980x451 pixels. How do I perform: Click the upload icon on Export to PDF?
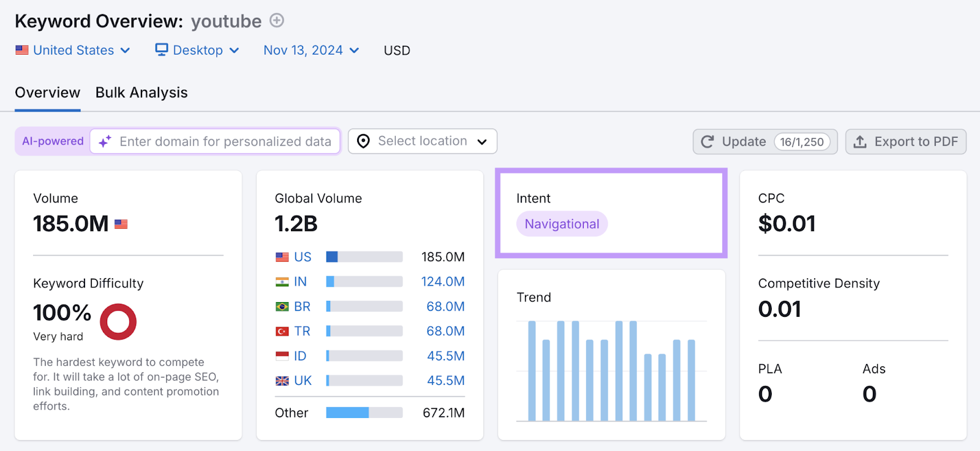pyautogui.click(x=860, y=142)
